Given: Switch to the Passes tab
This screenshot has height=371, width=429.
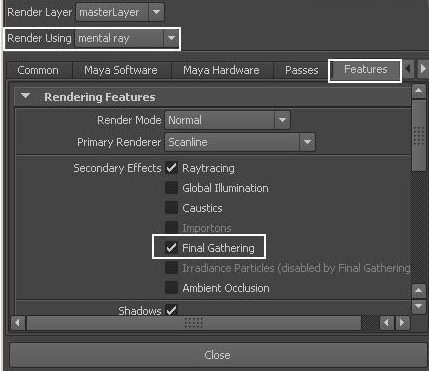Looking at the screenshot, I should point(302,70).
